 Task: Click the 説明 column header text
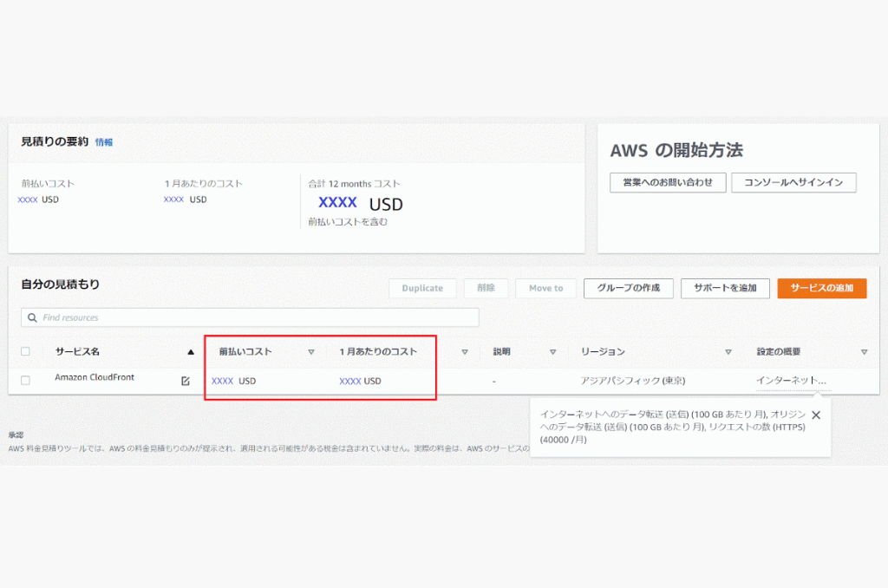502,352
